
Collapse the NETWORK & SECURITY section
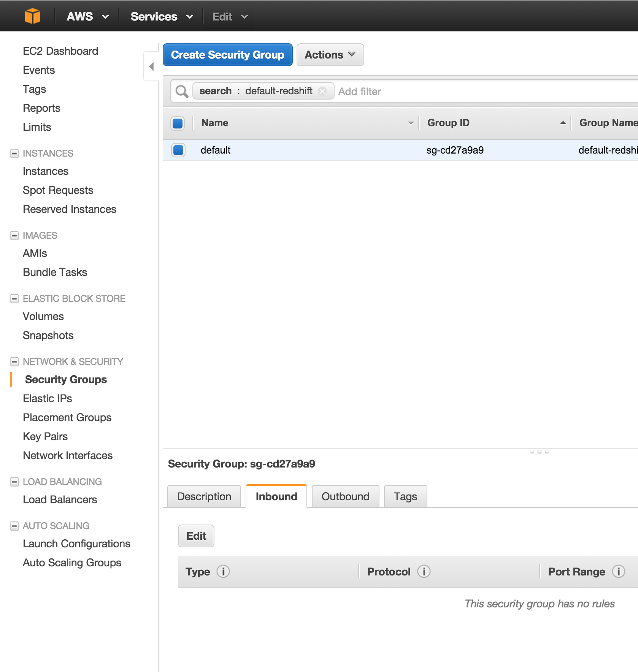point(14,362)
